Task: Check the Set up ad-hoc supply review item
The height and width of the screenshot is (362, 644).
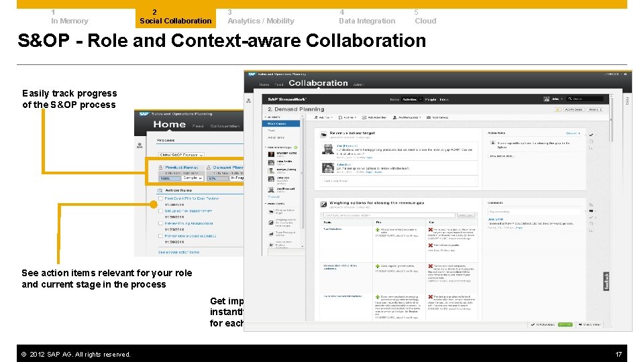Action: click(x=160, y=211)
